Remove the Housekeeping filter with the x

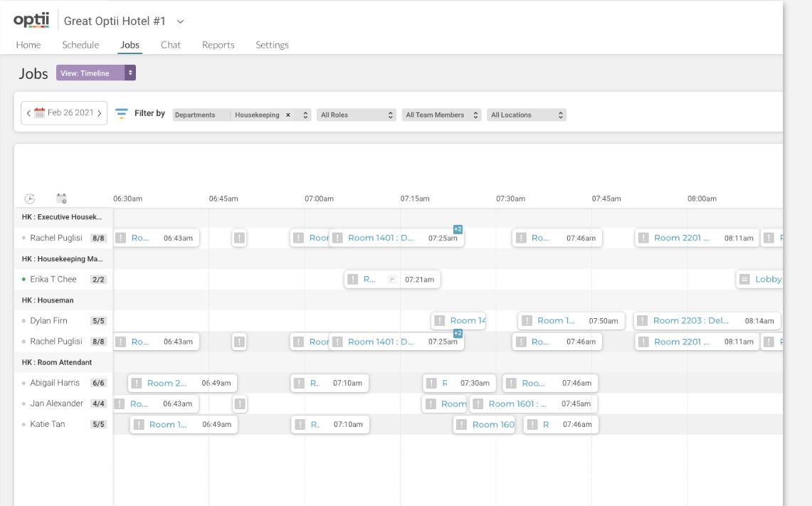pos(288,115)
